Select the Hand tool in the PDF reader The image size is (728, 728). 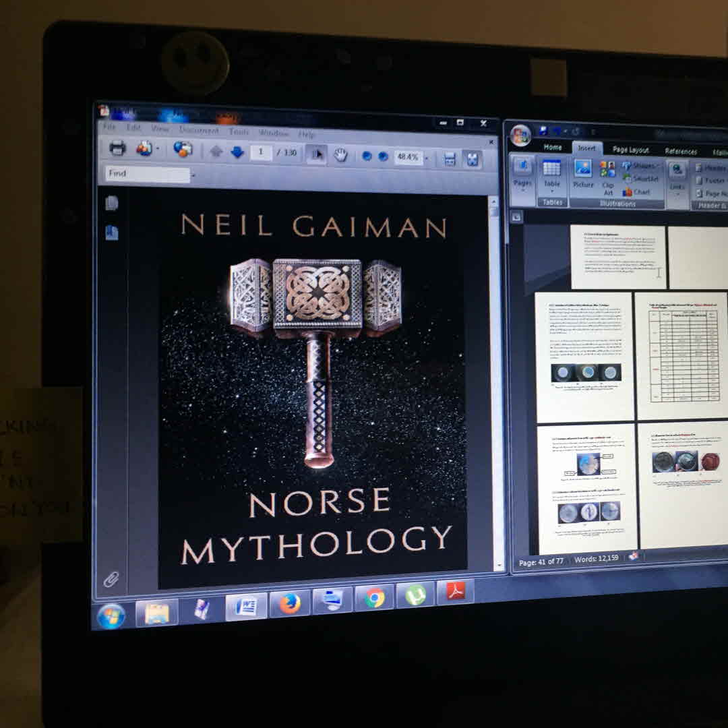click(x=341, y=155)
